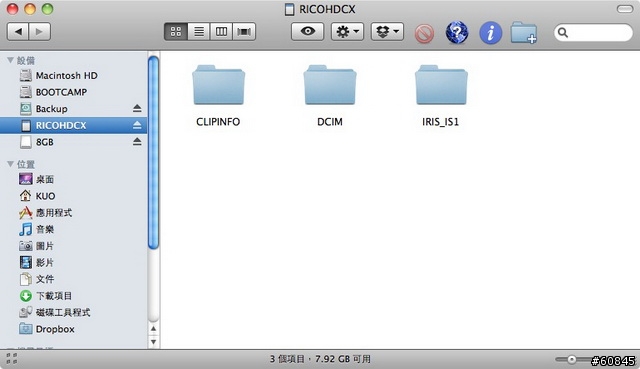
Task: Click the toolbar hide pill button
Action: click(624, 9)
